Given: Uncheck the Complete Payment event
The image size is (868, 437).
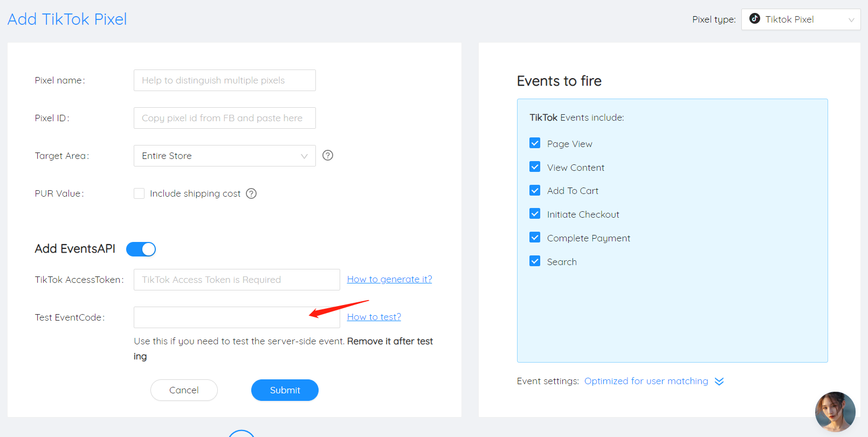Looking at the screenshot, I should tap(535, 238).
